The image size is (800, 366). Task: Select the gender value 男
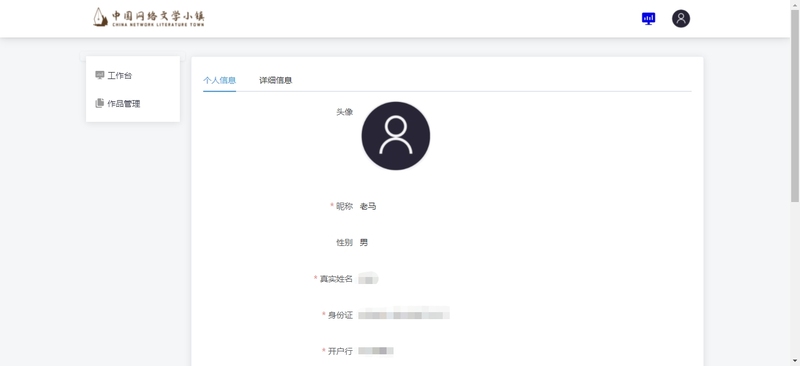pos(364,242)
